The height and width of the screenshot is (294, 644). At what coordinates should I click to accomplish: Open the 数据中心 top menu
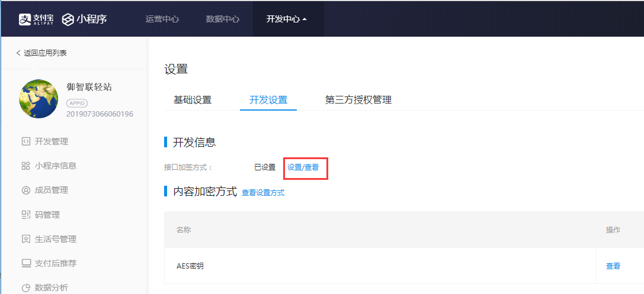click(223, 19)
